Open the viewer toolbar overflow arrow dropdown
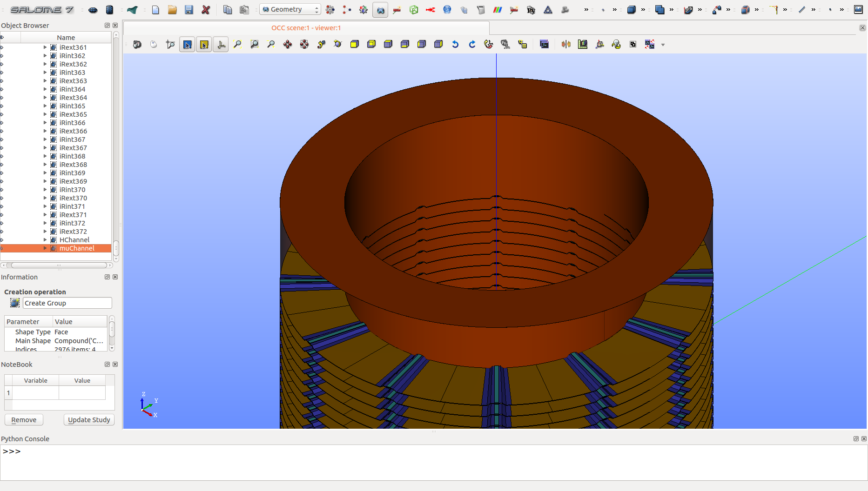 tap(663, 45)
